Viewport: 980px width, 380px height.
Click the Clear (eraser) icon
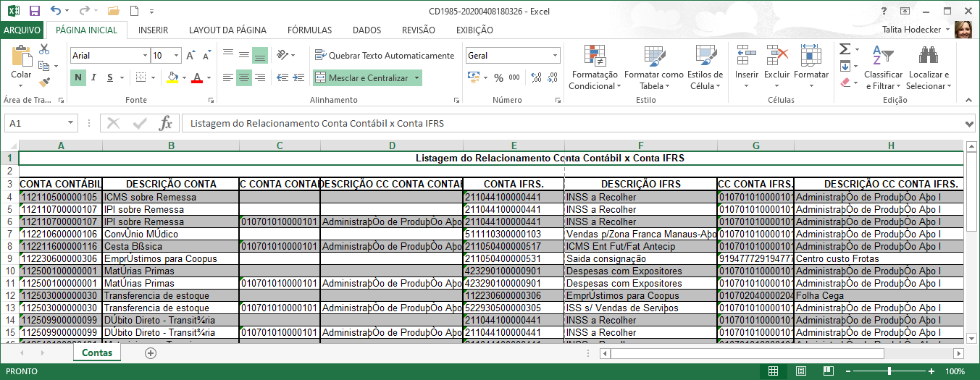click(x=845, y=83)
